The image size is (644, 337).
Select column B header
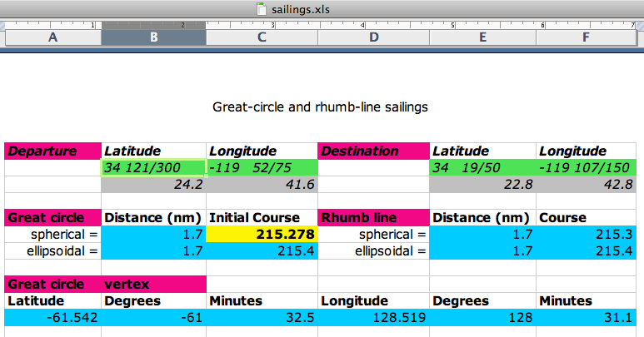[153, 37]
